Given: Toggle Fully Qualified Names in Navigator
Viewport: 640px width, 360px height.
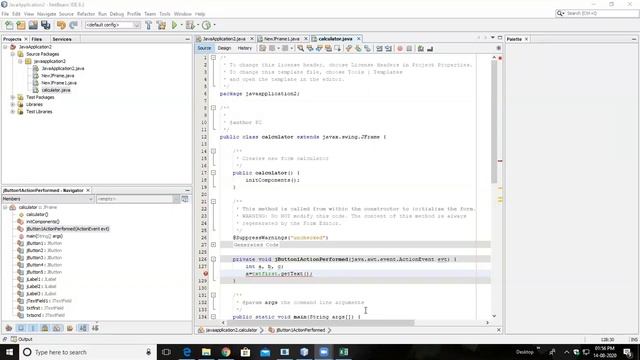Looking at the screenshot, I should [70, 328].
